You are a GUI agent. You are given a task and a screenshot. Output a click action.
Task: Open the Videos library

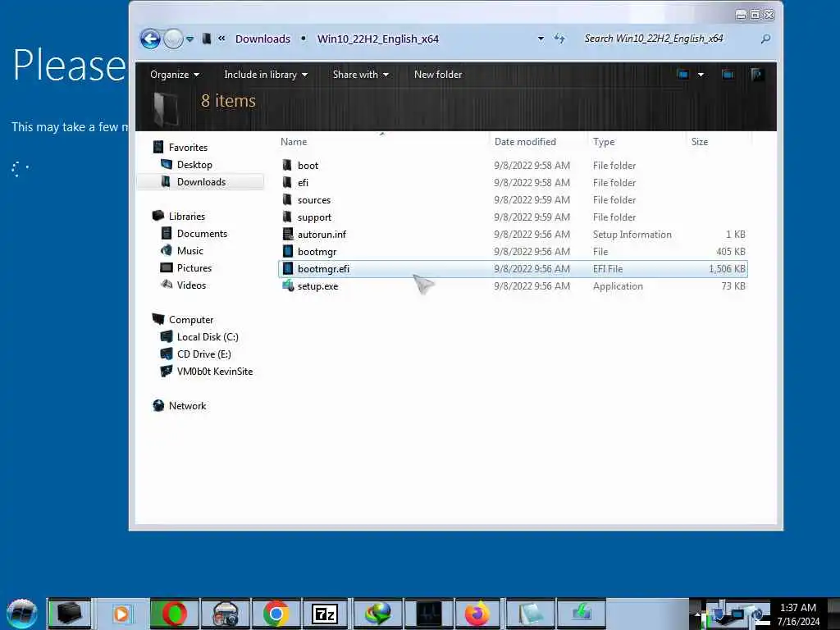click(x=191, y=285)
